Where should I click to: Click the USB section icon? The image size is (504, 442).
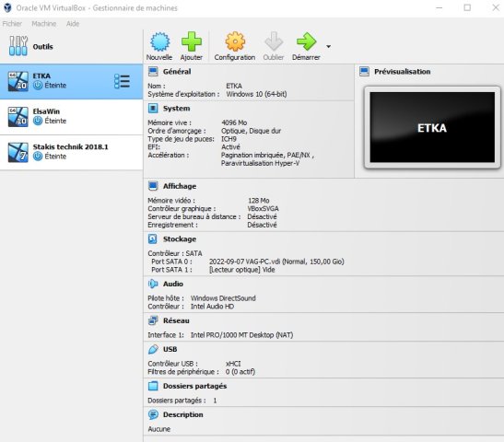click(153, 349)
